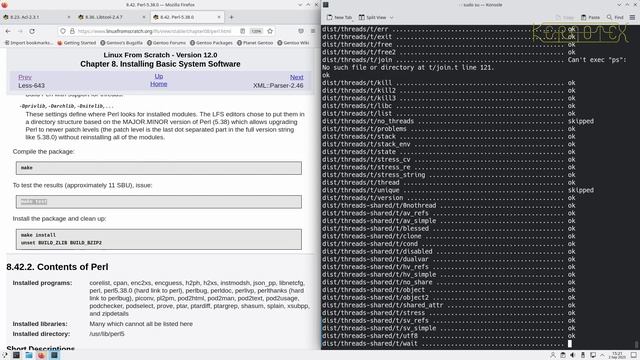Click the show desktop button
640x360 pixels.
pos(634,355)
